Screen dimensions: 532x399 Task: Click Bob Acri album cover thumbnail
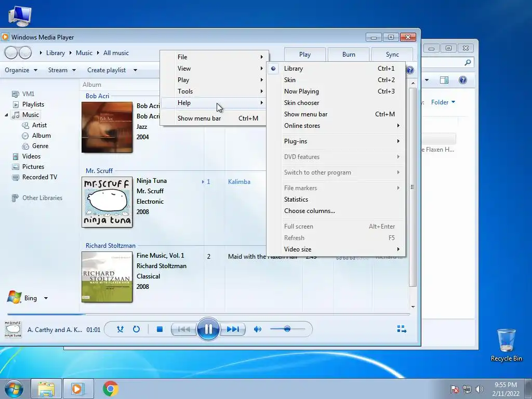pos(107,127)
